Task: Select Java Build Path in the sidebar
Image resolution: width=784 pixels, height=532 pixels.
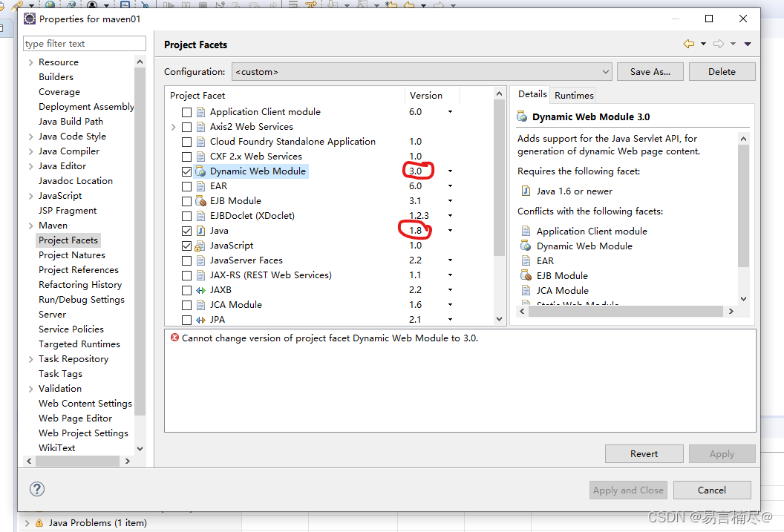Action: pyautogui.click(x=71, y=122)
